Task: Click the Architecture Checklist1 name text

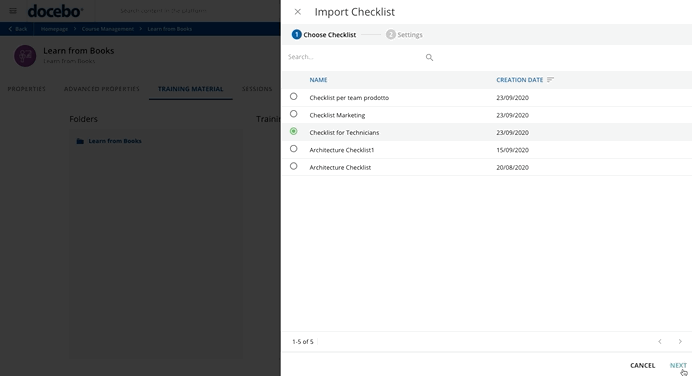Action: coord(342,150)
